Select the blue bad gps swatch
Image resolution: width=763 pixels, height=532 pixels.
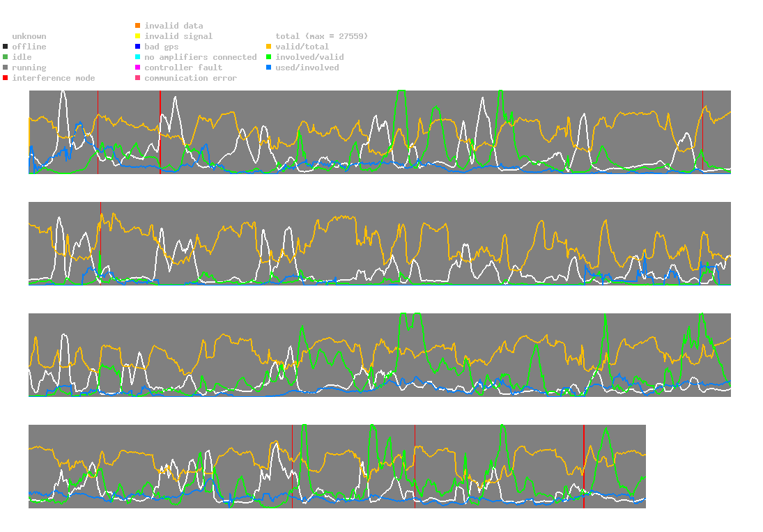coord(138,47)
